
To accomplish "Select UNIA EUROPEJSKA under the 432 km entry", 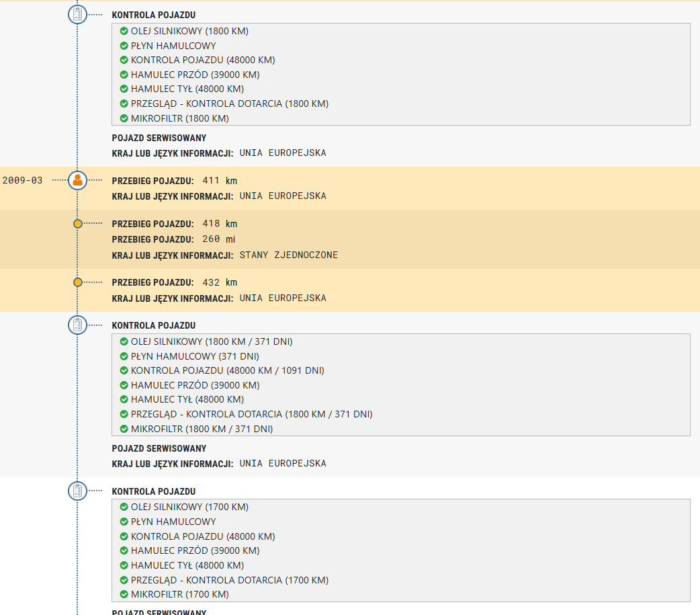I will pos(283,298).
